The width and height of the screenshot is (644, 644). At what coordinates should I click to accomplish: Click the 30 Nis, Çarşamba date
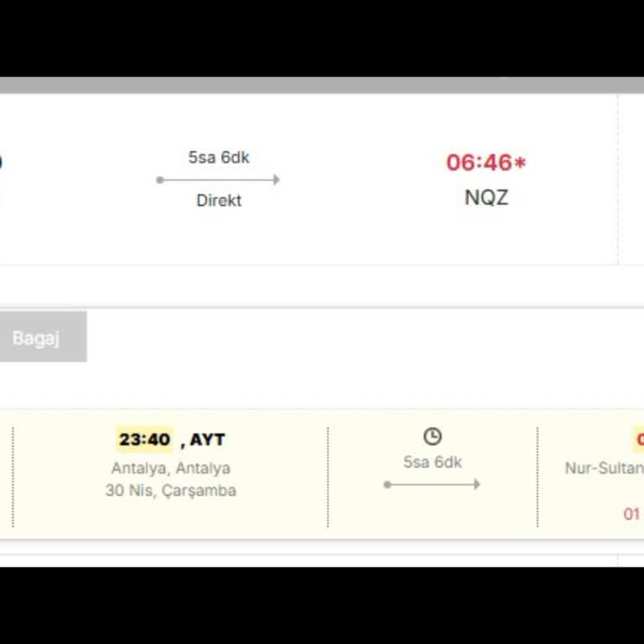point(171,491)
